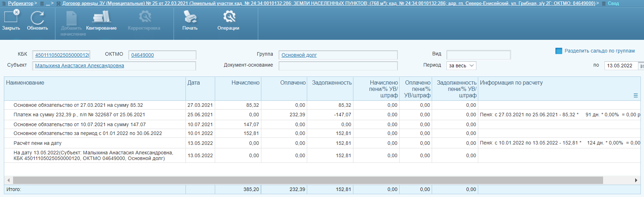Open the ОКТМО link 04649000
The width and height of the screenshot is (644, 197).
(x=142, y=55)
